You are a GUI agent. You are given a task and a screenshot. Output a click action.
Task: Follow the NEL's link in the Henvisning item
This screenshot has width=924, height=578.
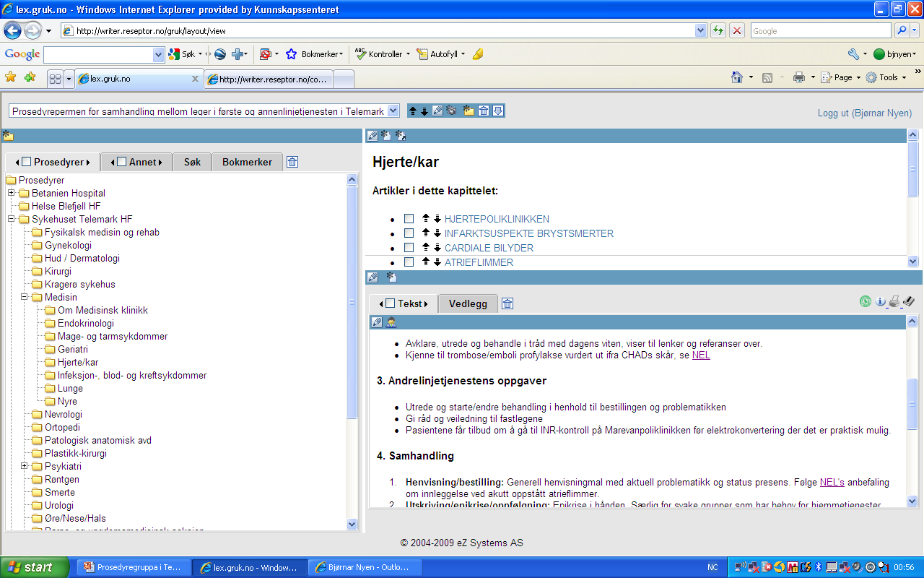(832, 482)
